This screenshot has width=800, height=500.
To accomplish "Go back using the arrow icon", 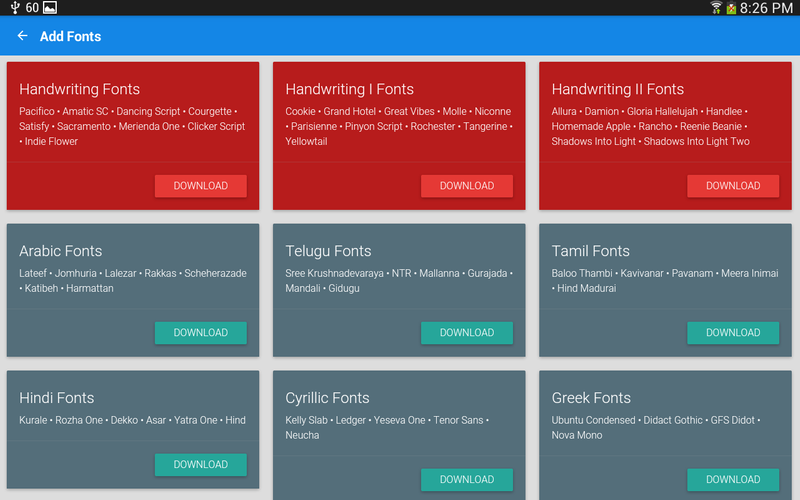I will (x=22, y=36).
